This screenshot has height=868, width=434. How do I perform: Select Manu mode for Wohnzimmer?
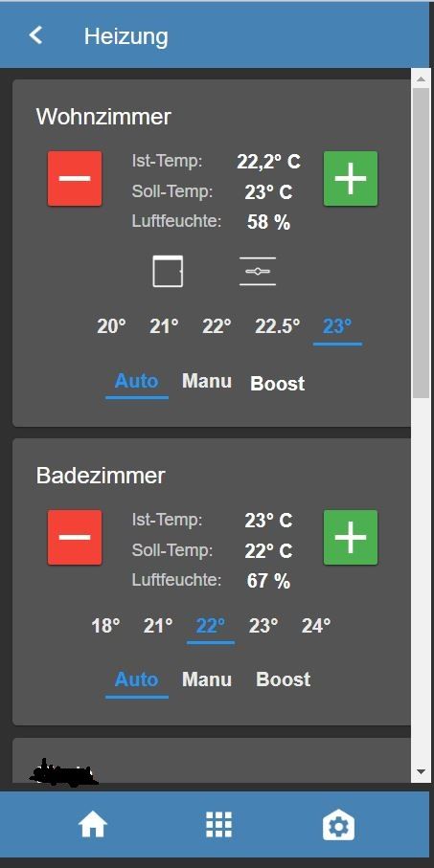point(207,381)
